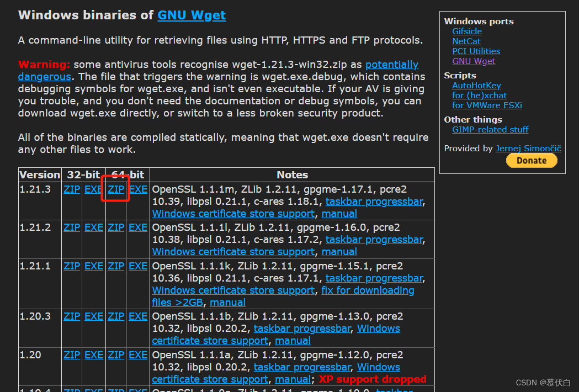Open Windows certificate store support for 1.21.2
Screen dimensions: 579x392
click(233, 252)
